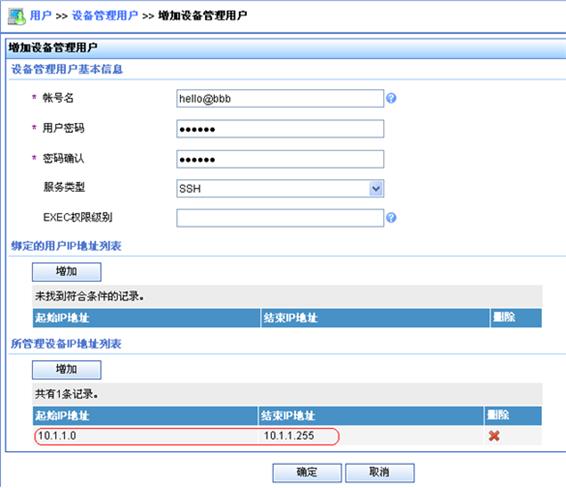
Task: Click the empty EXEC权限级别 input field
Action: pyautogui.click(x=280, y=218)
